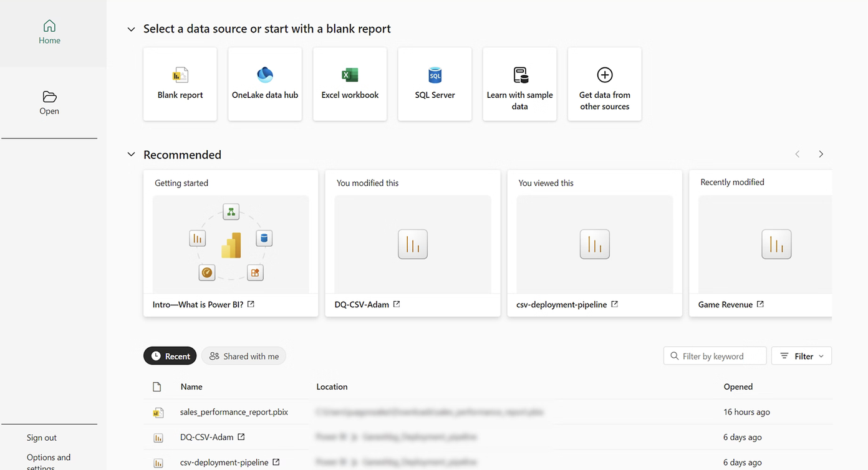
Task: Open the Learn with sample data icon
Action: click(x=520, y=75)
